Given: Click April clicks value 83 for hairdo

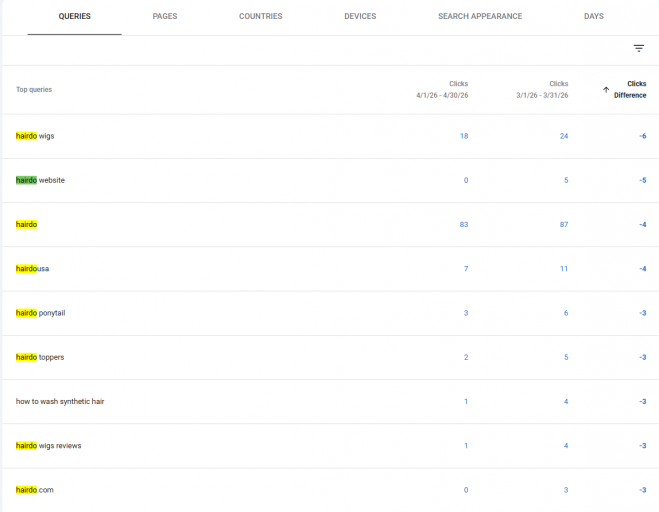Looking at the screenshot, I should pos(464,224).
